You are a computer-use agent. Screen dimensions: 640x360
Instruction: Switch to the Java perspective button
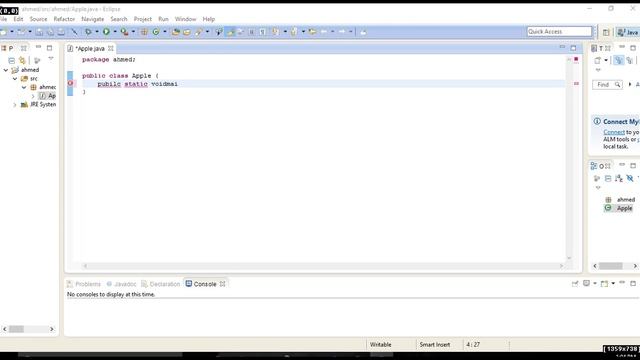(628, 32)
